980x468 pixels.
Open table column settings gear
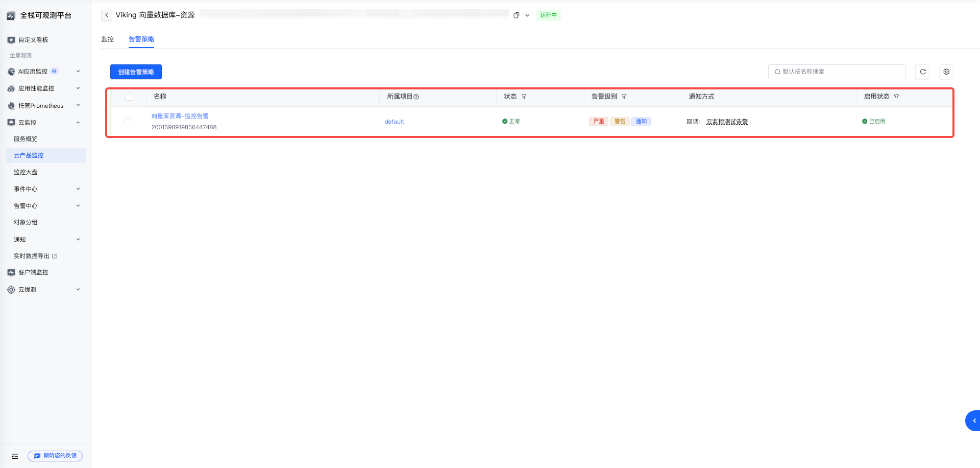coord(946,72)
